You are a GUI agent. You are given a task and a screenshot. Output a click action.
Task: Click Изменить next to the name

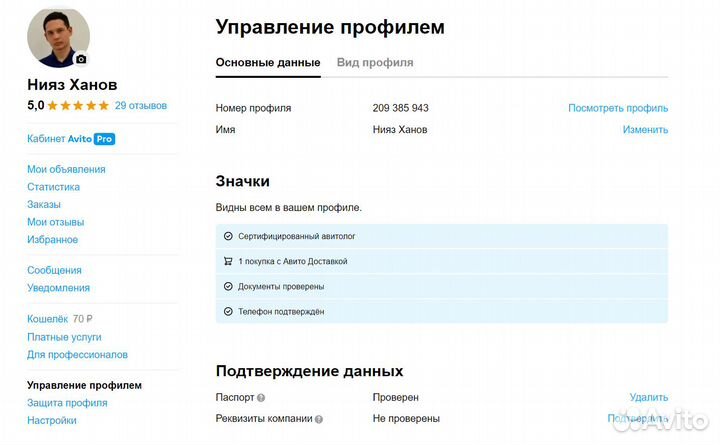click(x=645, y=130)
